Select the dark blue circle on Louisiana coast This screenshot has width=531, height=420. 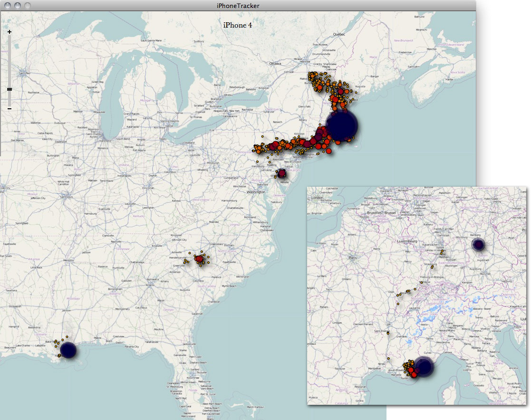point(68,350)
